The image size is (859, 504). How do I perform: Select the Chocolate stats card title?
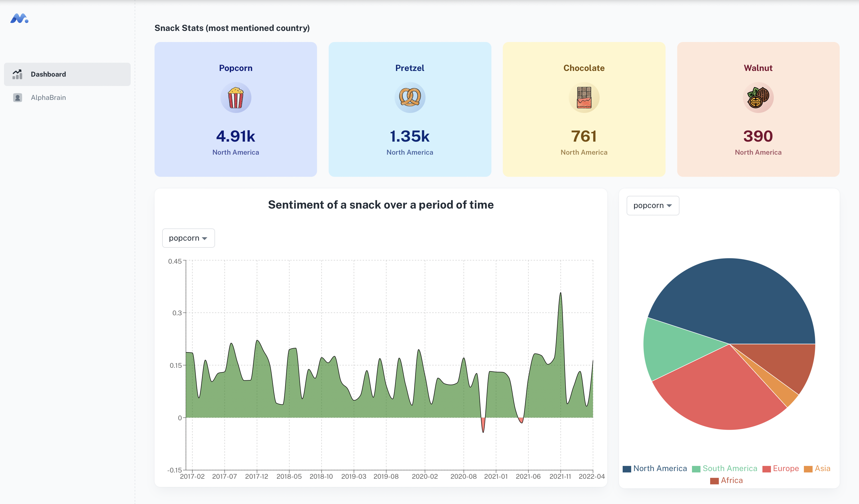(584, 68)
